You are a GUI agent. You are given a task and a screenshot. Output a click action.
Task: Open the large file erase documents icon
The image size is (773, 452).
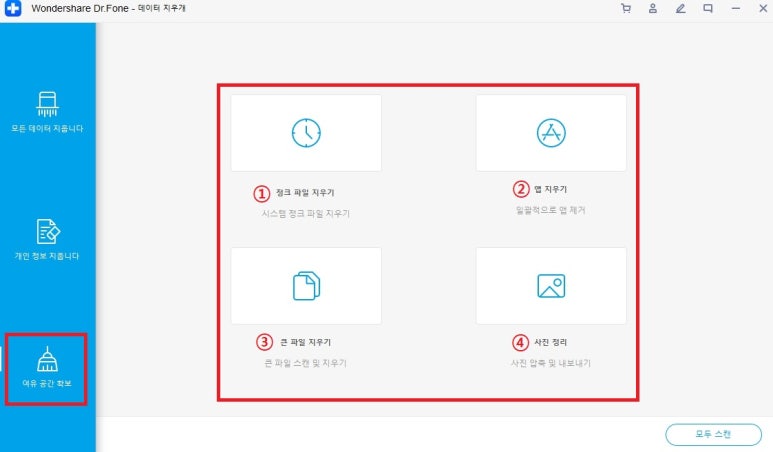(305, 286)
